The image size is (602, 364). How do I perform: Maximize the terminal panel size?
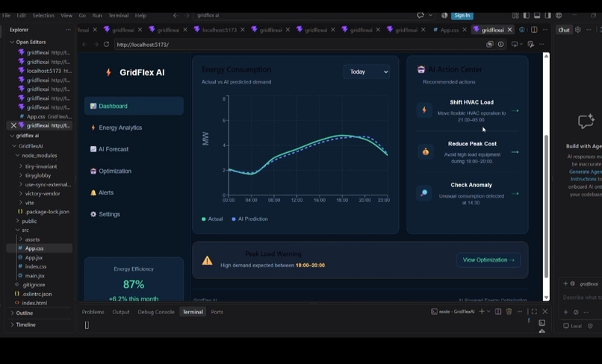[534, 312]
